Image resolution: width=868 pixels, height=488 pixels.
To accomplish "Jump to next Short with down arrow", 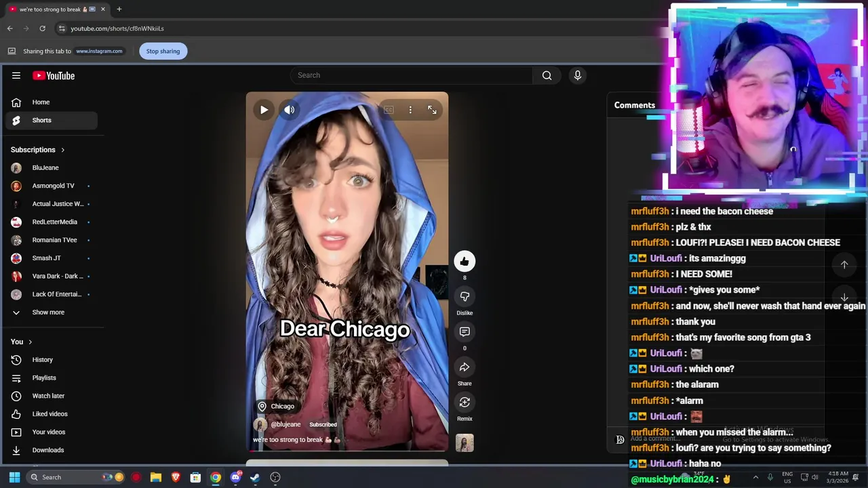I will coord(844,298).
